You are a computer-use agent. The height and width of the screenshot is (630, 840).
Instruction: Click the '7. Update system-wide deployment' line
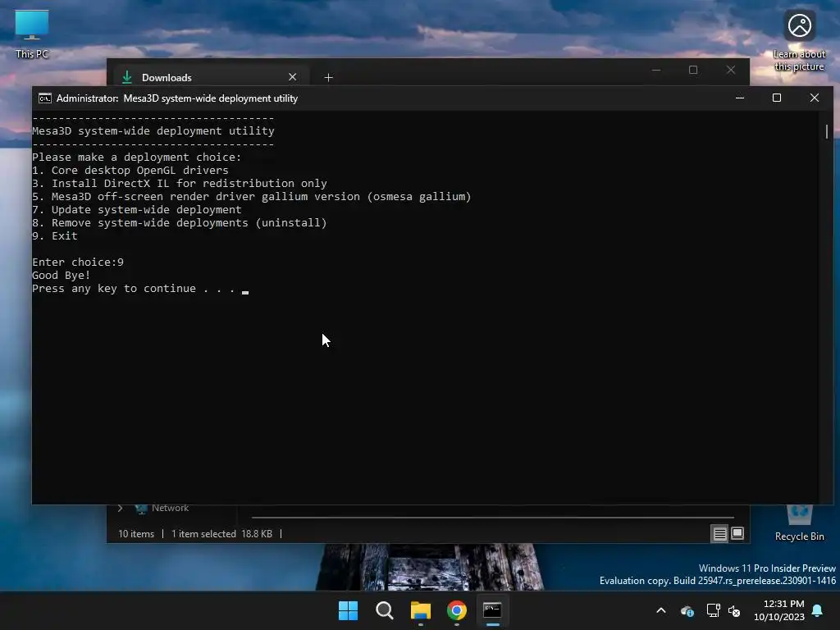point(137,209)
